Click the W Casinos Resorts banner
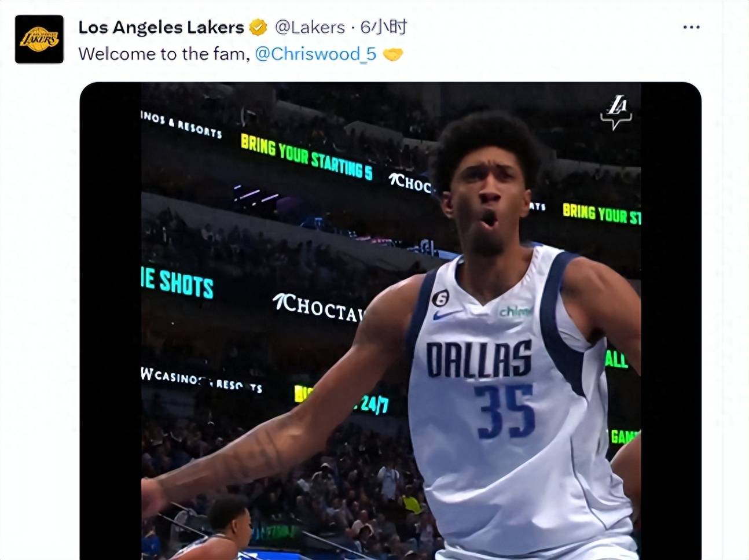This screenshot has width=749, height=560. [201, 380]
